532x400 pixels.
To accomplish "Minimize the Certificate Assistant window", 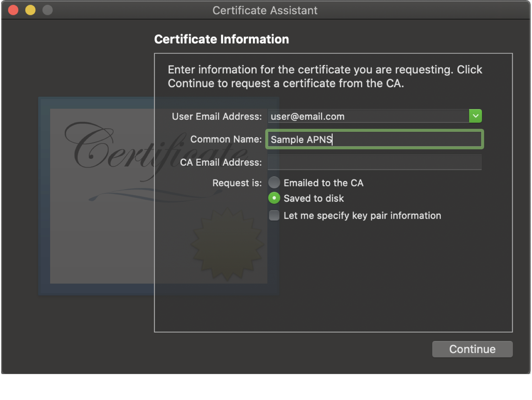I will click(30, 10).
